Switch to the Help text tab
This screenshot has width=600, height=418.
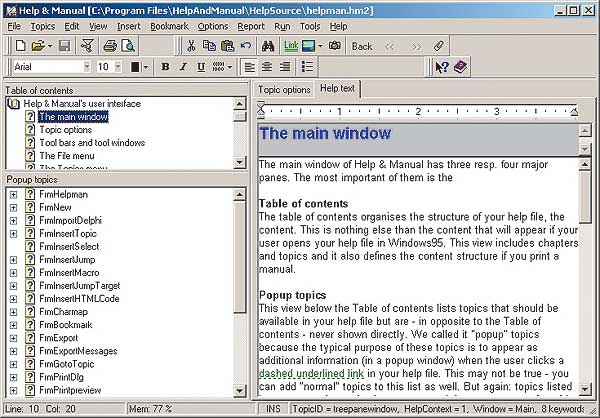point(337,88)
